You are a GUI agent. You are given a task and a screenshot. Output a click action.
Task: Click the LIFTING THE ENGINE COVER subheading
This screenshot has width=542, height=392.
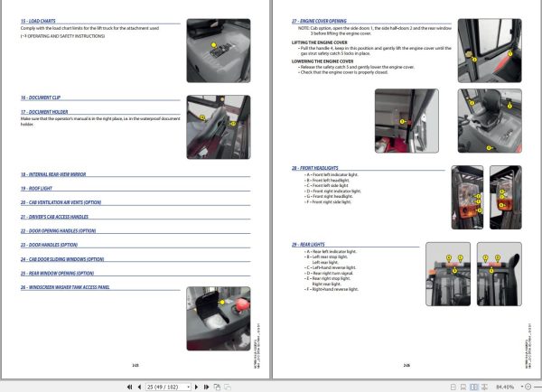(x=320, y=42)
